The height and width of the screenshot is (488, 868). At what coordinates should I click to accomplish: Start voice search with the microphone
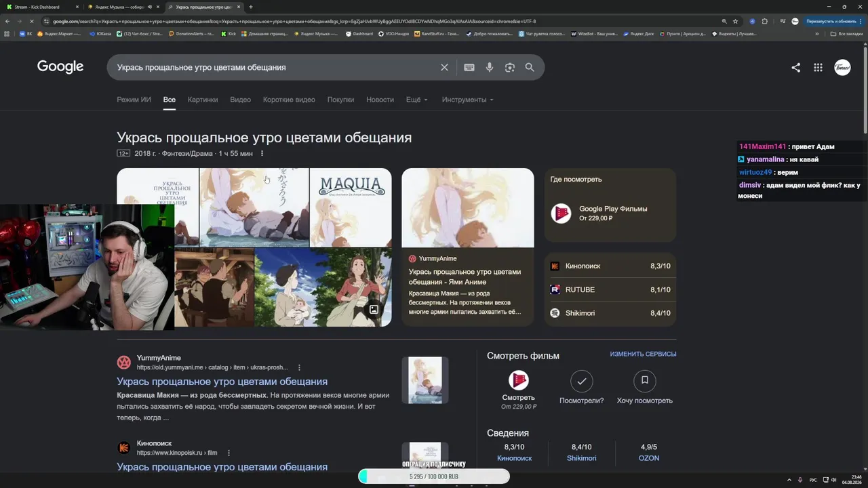(x=490, y=68)
